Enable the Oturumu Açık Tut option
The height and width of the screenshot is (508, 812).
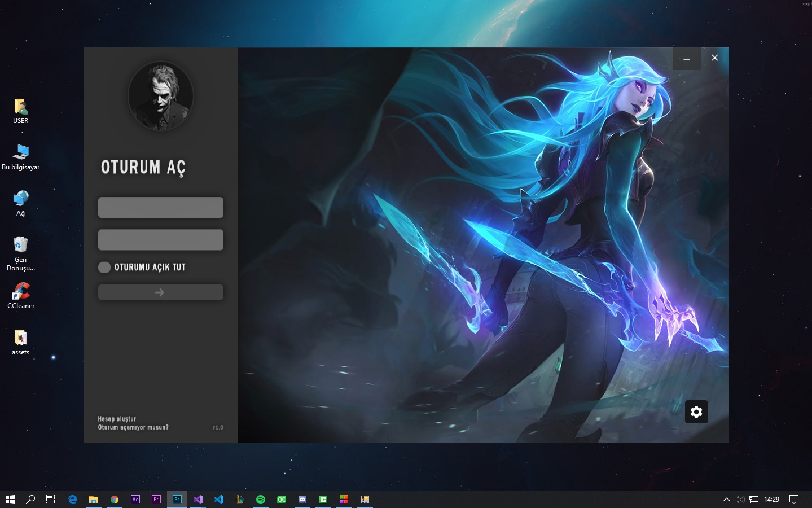click(x=104, y=267)
